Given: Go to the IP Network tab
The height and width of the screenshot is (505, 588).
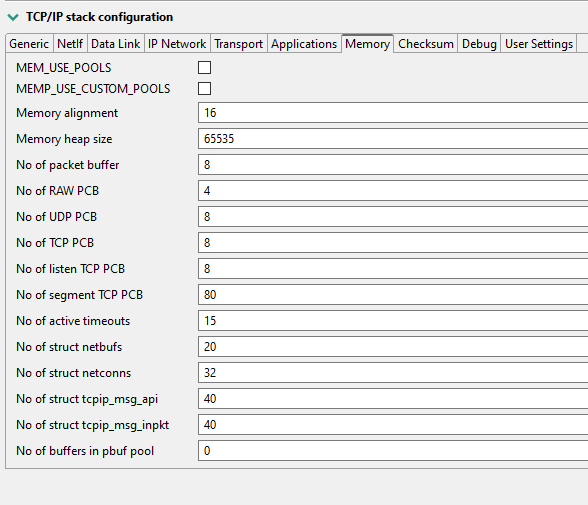Looking at the screenshot, I should coord(177,44).
